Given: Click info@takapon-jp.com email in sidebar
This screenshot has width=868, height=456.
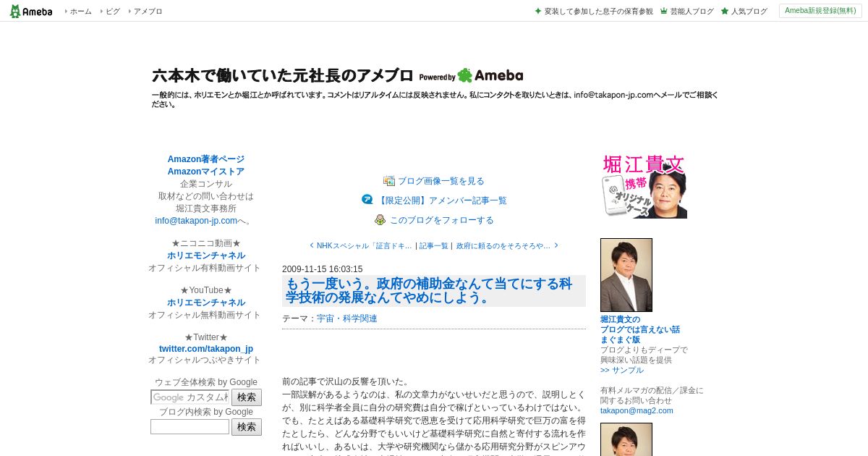Looking at the screenshot, I should pyautogui.click(x=196, y=221).
